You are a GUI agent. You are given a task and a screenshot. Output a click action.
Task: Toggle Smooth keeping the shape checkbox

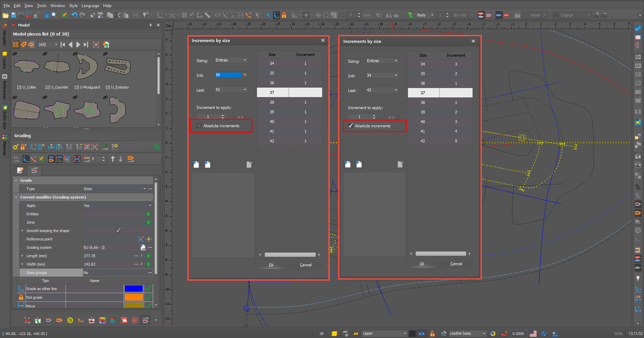click(x=118, y=230)
